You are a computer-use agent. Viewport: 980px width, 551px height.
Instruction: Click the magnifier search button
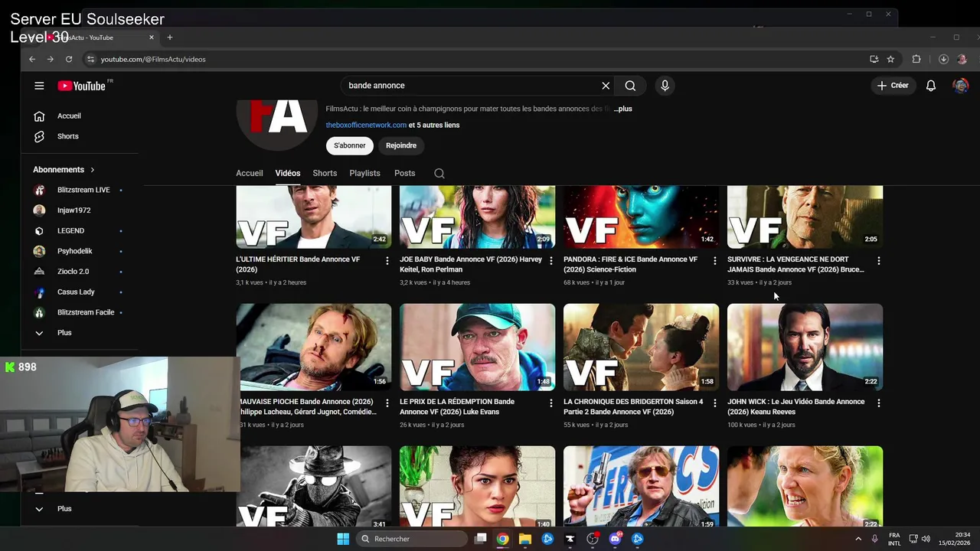[x=630, y=86]
